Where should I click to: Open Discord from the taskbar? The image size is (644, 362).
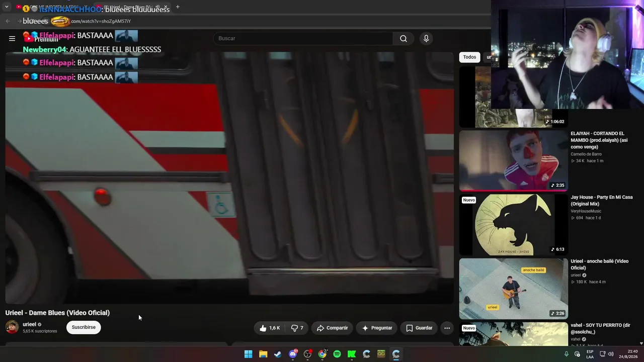coord(293,354)
